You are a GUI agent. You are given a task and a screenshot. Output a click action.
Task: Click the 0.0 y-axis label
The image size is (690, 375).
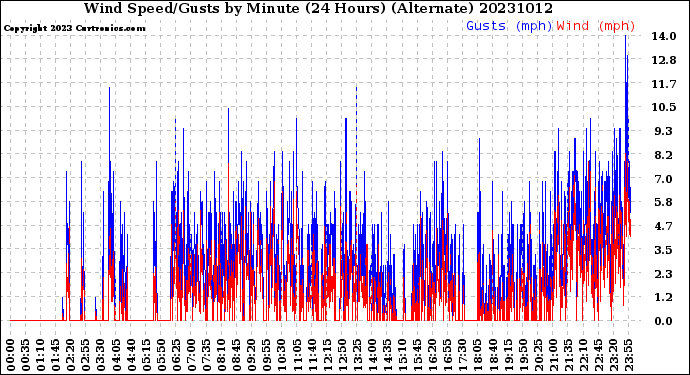coord(664,321)
